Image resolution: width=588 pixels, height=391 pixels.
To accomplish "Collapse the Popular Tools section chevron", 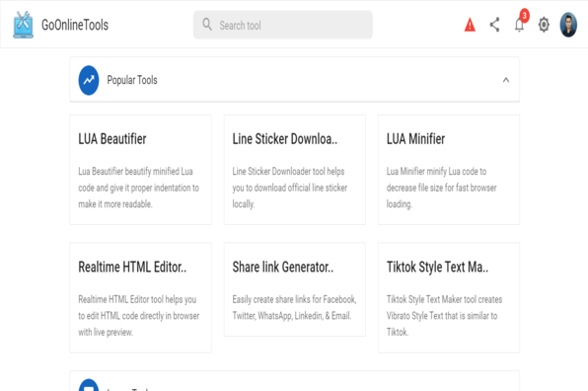I will pyautogui.click(x=506, y=80).
